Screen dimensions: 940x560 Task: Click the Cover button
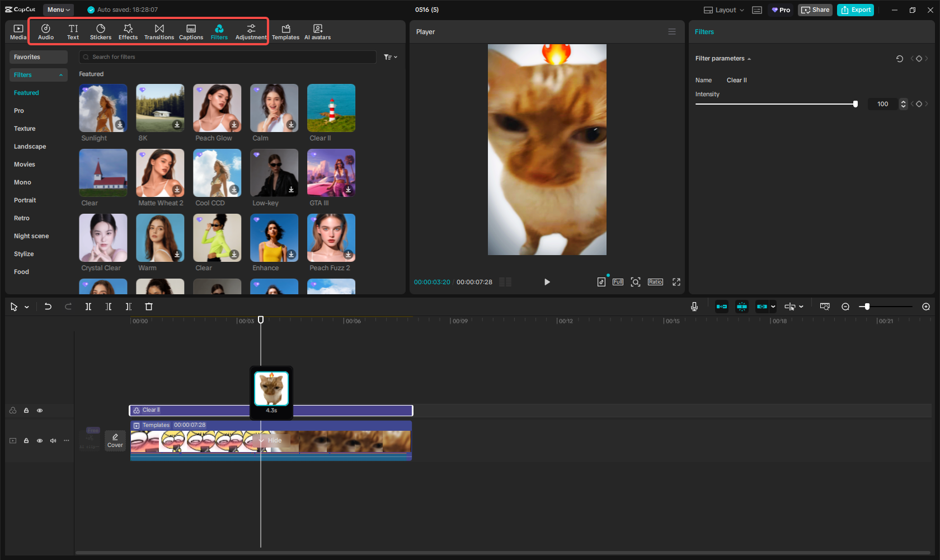pos(115,440)
